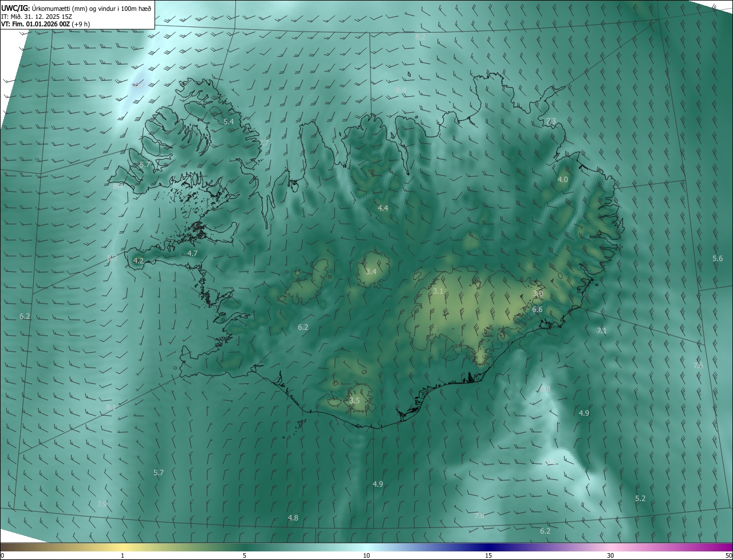The height and width of the screenshot is (560, 733).
Task: Click the color scale label 50
Action: (x=728, y=555)
